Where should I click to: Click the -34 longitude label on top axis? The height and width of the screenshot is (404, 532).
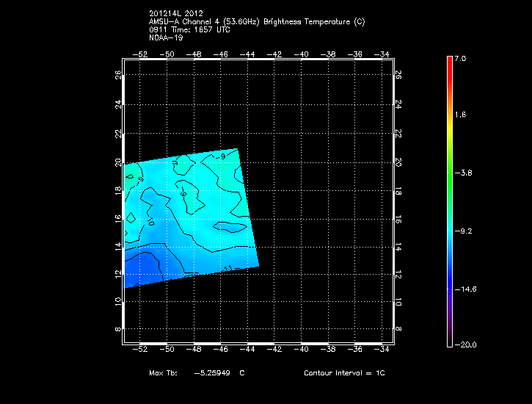point(382,54)
